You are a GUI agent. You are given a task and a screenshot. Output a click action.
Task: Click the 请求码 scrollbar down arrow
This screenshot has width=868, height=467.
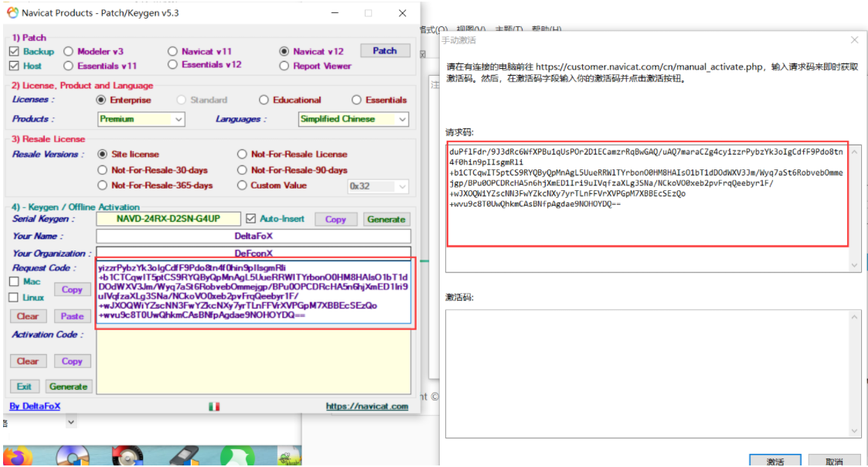point(854,265)
